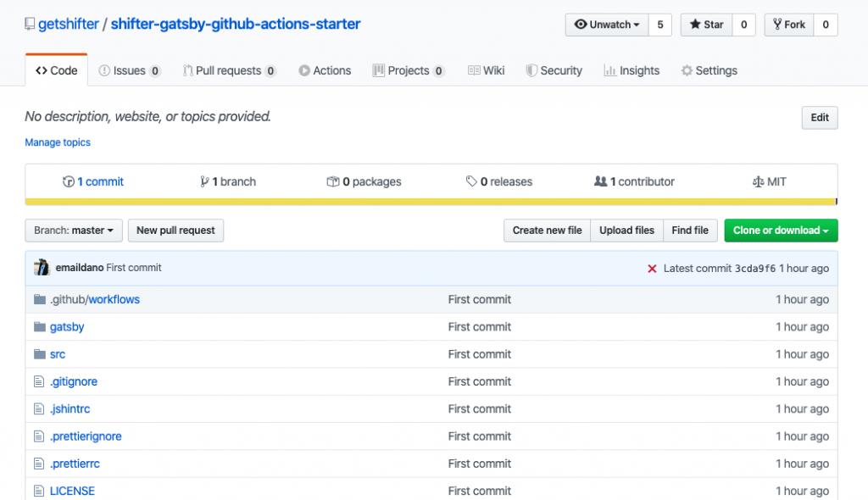Open the Actions tab
Viewport: 868px width, 500px height.
[x=325, y=71]
